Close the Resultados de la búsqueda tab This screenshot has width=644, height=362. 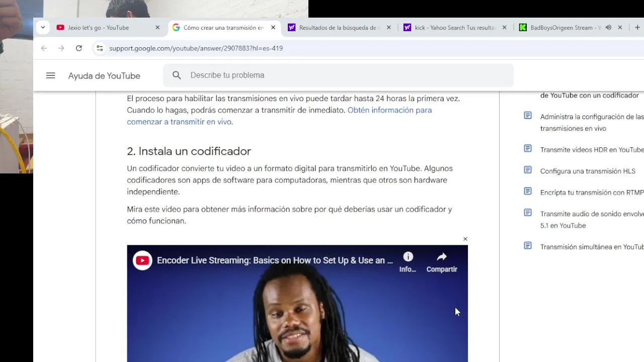(388, 28)
